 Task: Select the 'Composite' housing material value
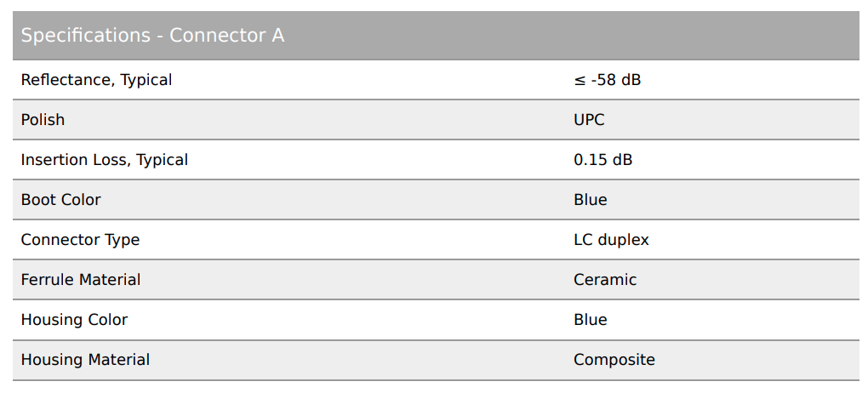click(614, 360)
